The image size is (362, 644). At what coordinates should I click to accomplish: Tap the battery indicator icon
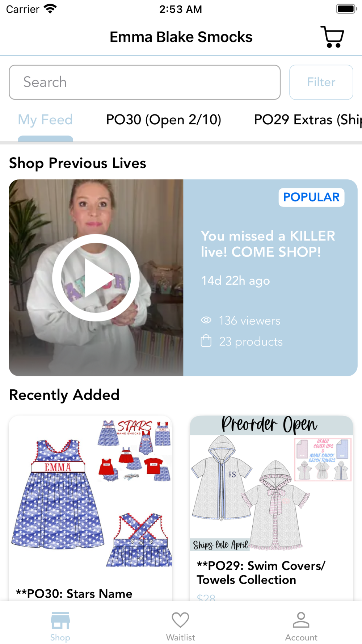point(346,9)
